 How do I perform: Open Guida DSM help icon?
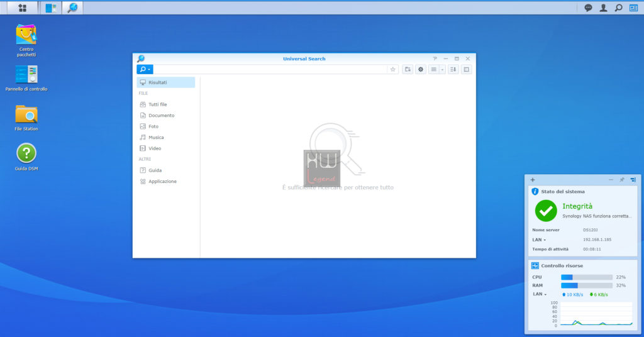coord(26,157)
